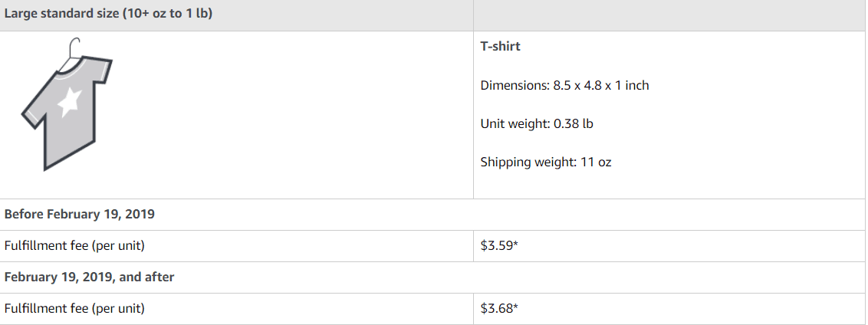Click the "8.5 x 4.8 x 1 inch" value

pyautogui.click(x=601, y=85)
